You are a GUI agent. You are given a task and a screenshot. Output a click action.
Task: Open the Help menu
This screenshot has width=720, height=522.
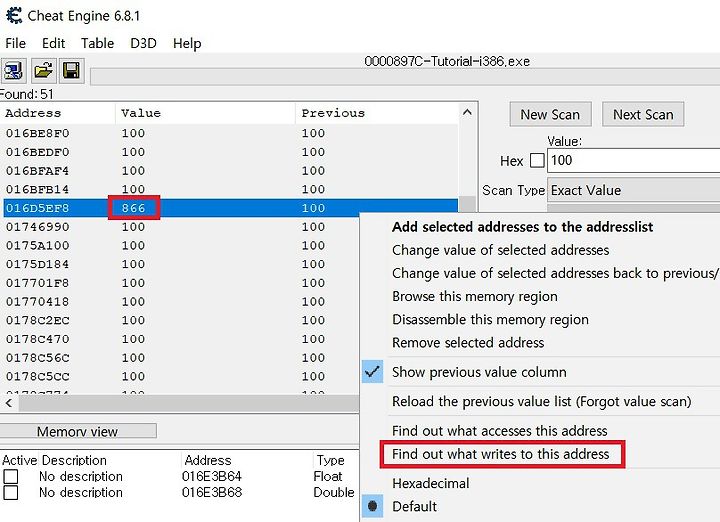pos(187,43)
